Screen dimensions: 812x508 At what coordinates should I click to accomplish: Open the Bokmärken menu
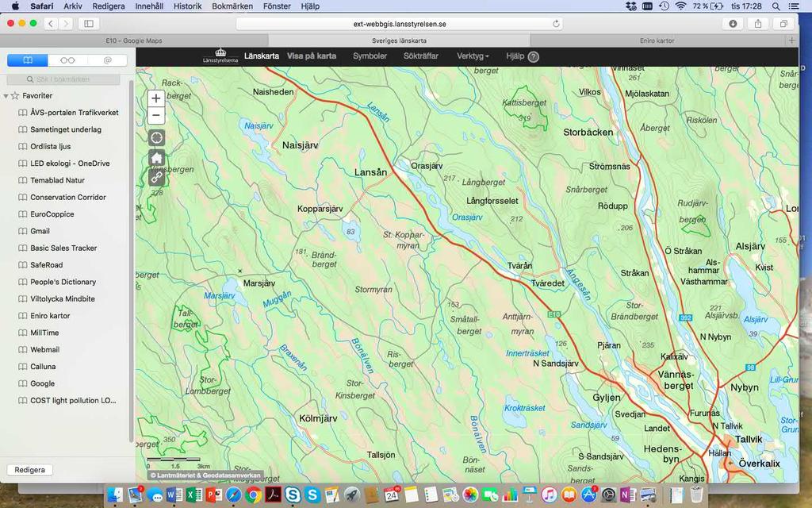tap(232, 6)
